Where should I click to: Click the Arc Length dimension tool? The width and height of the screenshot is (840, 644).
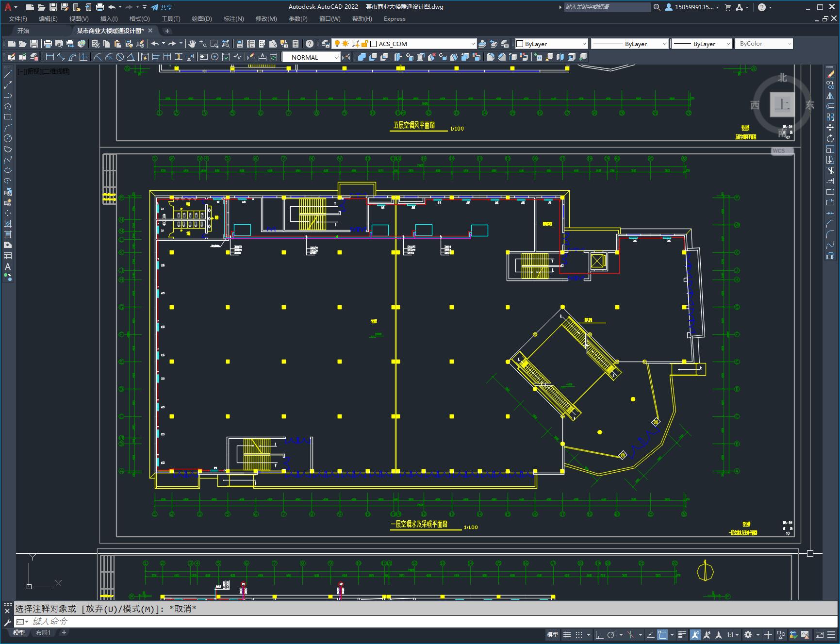[72, 57]
